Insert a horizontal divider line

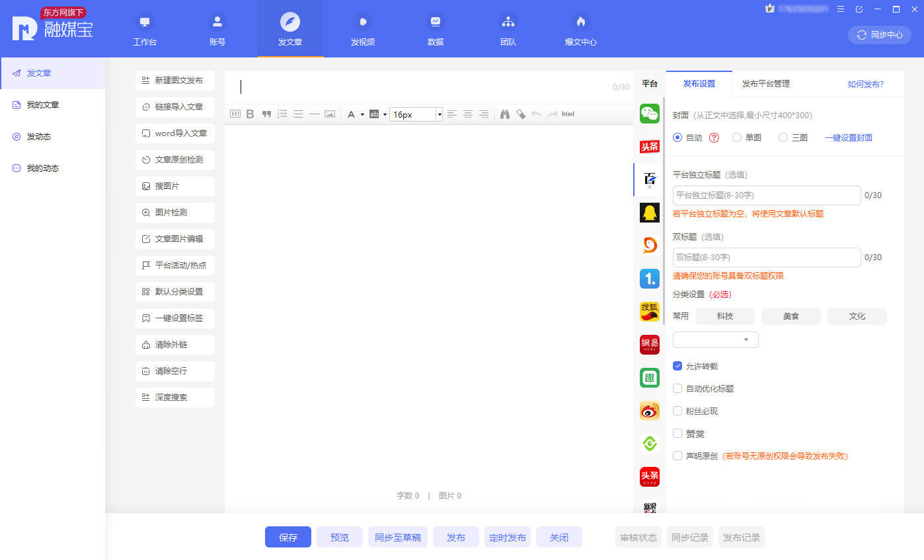(x=314, y=114)
